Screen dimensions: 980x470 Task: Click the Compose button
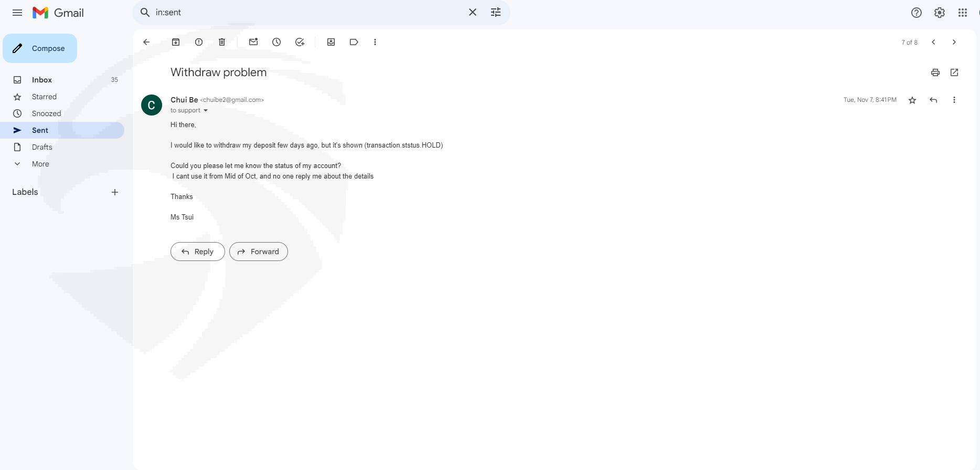40,48
